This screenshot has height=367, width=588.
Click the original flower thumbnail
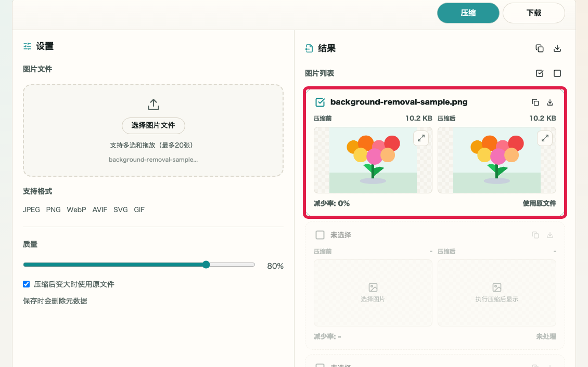click(x=373, y=160)
